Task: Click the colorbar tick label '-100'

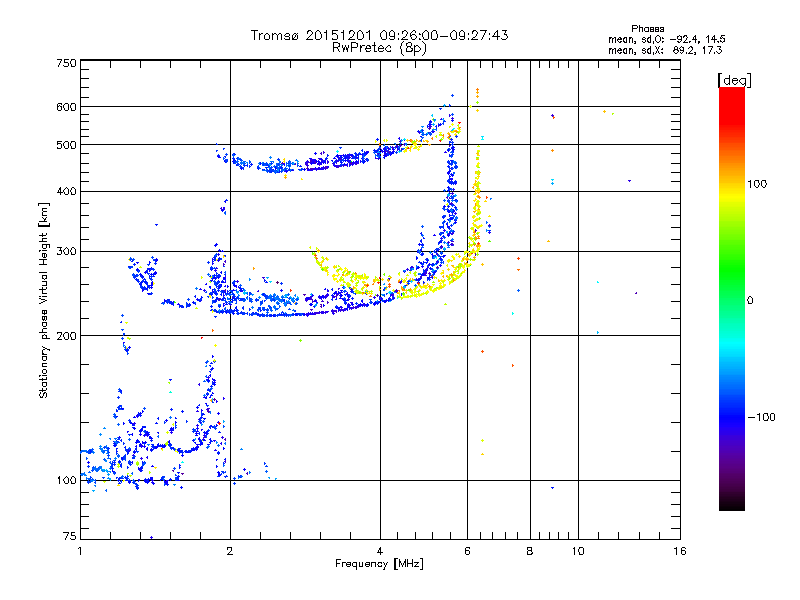Action: click(762, 417)
